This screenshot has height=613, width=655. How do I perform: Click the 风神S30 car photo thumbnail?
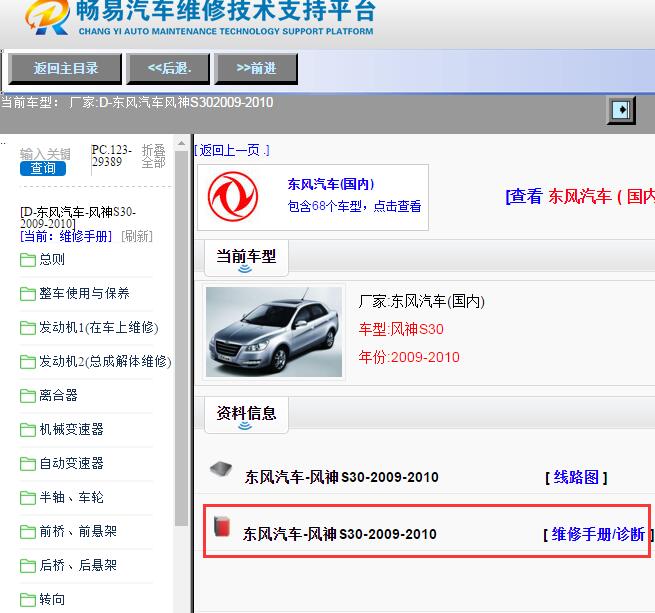tap(274, 332)
